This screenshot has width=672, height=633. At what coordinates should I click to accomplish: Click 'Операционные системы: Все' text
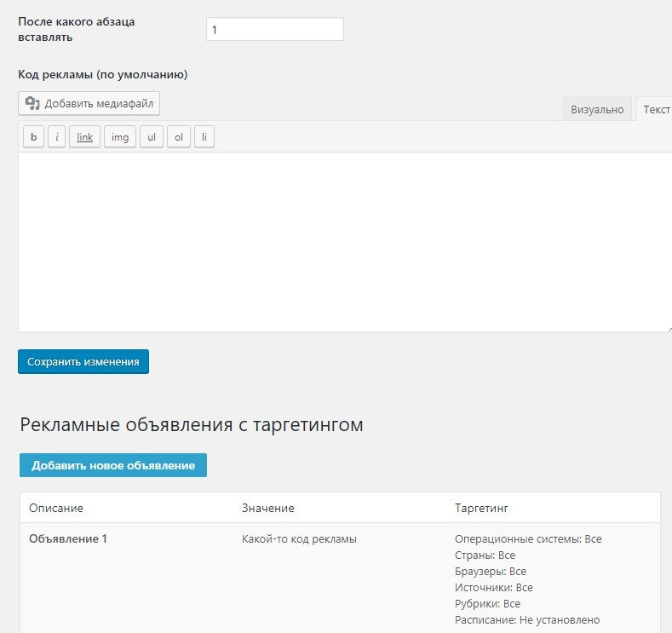(x=528, y=538)
